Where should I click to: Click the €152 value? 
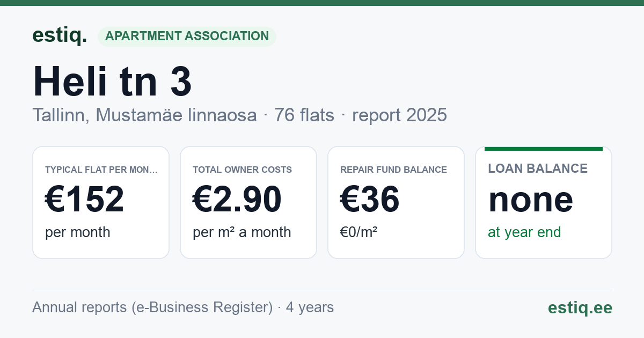point(85,199)
